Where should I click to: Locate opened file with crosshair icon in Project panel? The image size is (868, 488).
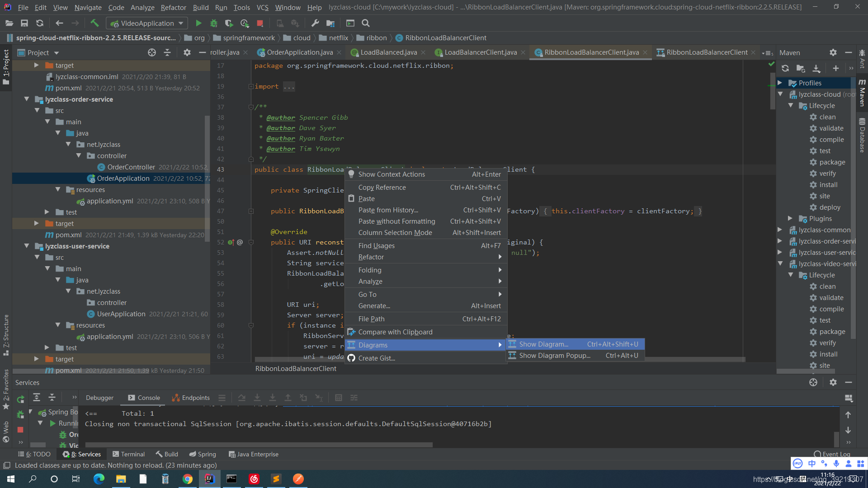click(152, 53)
